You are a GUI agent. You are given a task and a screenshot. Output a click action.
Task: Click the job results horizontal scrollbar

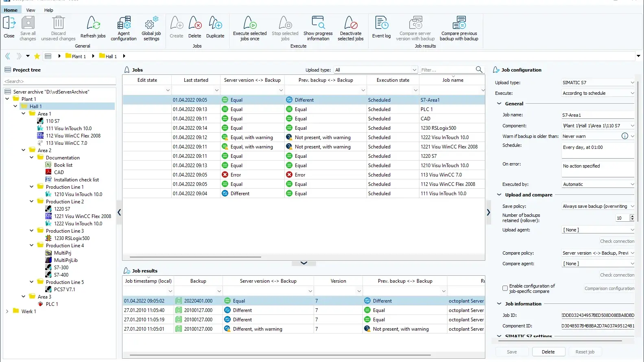click(281, 355)
